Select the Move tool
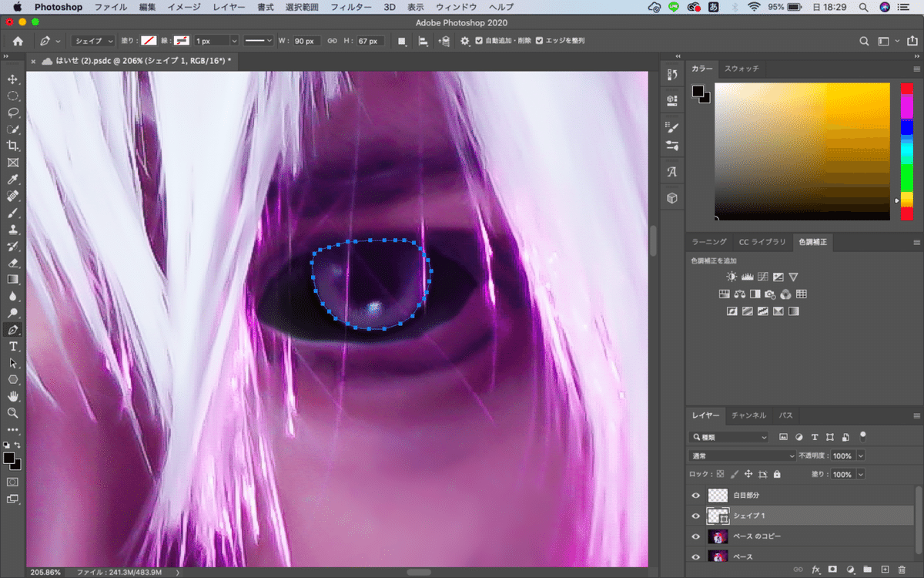Image resolution: width=924 pixels, height=578 pixels. (x=13, y=79)
